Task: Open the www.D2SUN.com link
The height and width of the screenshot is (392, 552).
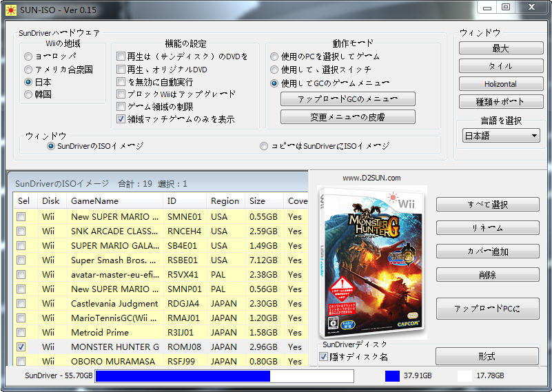Action: click(371, 178)
